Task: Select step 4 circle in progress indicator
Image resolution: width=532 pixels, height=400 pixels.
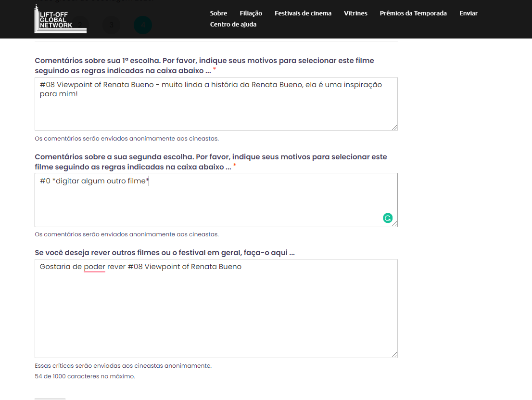Action: 143,25
